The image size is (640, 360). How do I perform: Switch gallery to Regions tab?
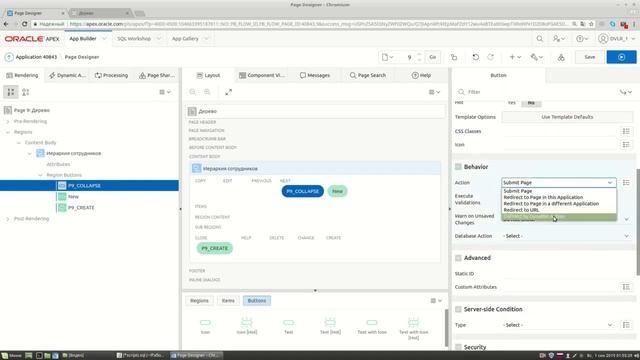pos(199,301)
